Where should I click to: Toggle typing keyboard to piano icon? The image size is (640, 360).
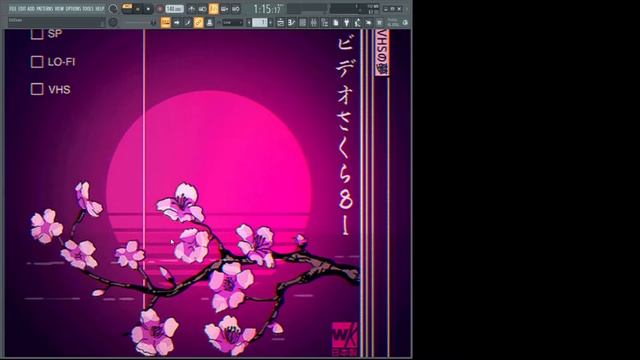pyautogui.click(x=165, y=22)
